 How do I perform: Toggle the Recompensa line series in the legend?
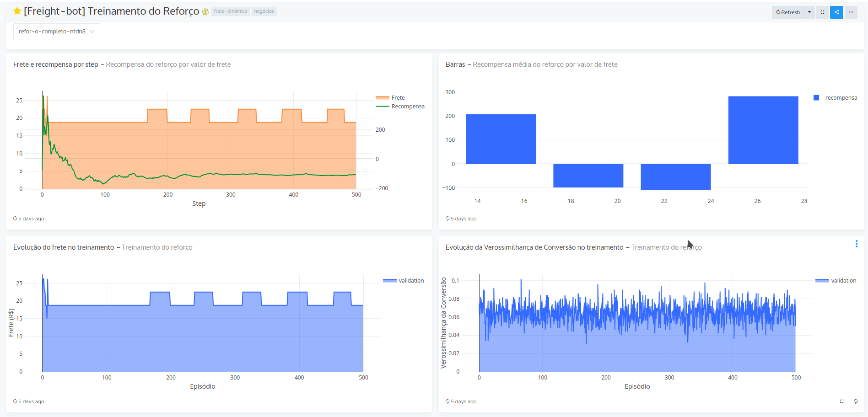(400, 107)
